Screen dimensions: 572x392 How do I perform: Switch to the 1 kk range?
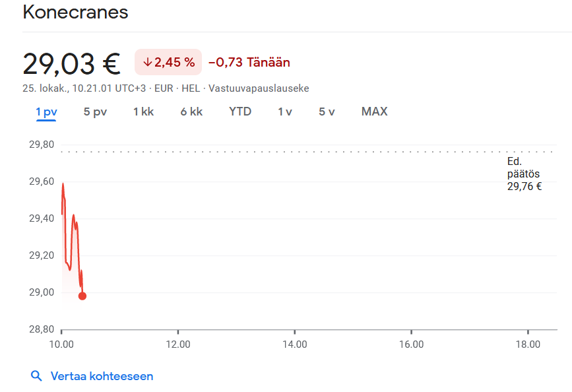pyautogui.click(x=143, y=112)
